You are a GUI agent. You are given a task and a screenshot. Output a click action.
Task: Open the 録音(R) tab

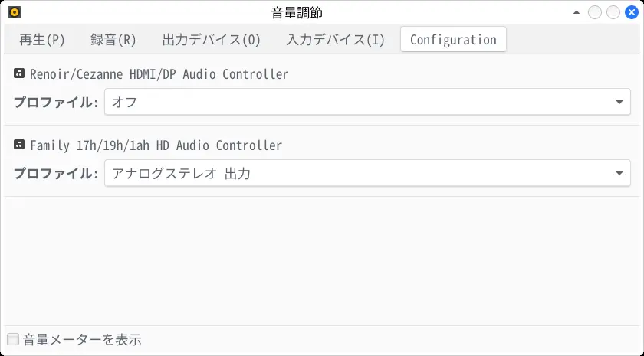(x=113, y=40)
